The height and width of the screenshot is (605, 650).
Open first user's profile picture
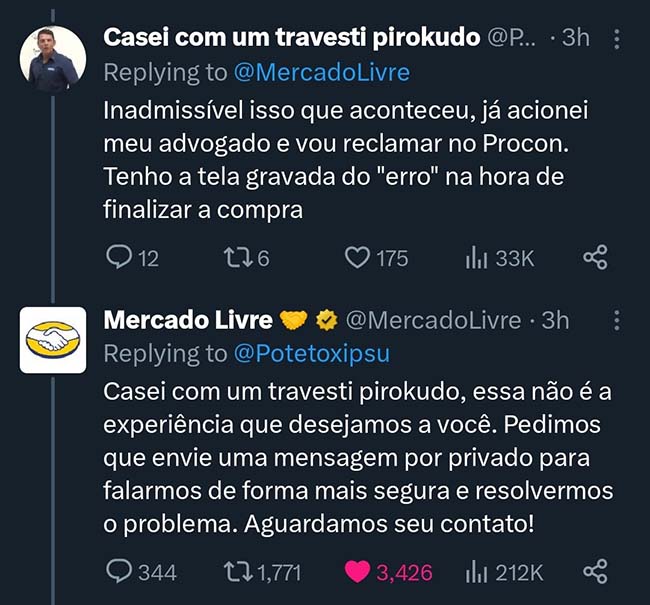53,59
